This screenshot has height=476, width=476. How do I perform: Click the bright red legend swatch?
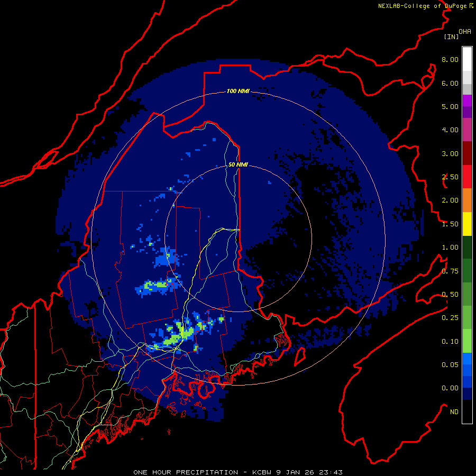point(467,177)
